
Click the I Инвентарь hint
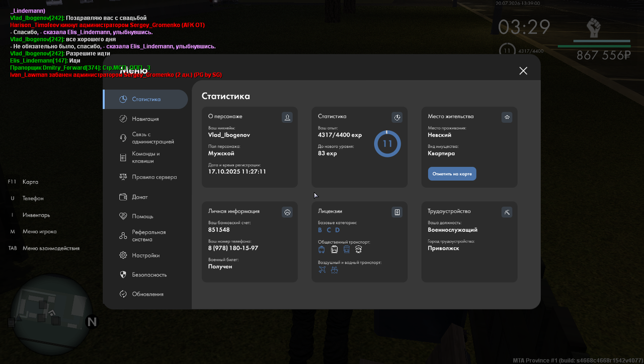(30, 215)
